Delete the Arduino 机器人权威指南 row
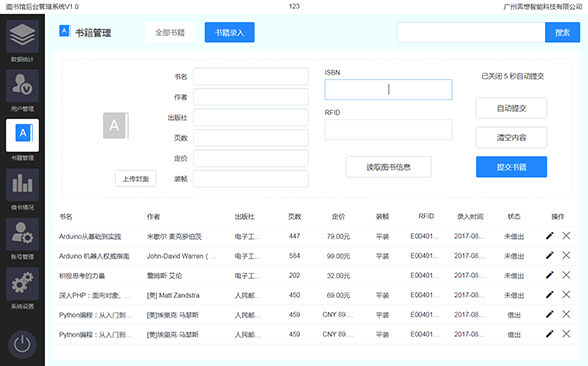 point(566,255)
